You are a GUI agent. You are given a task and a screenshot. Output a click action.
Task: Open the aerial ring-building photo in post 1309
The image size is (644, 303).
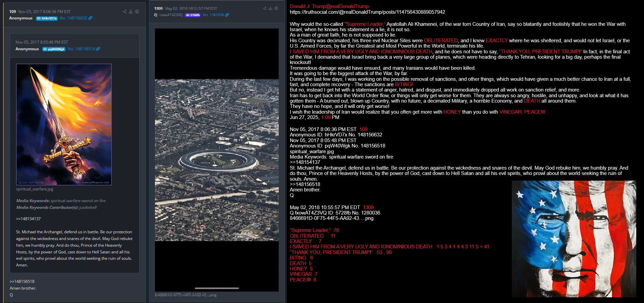(217, 160)
